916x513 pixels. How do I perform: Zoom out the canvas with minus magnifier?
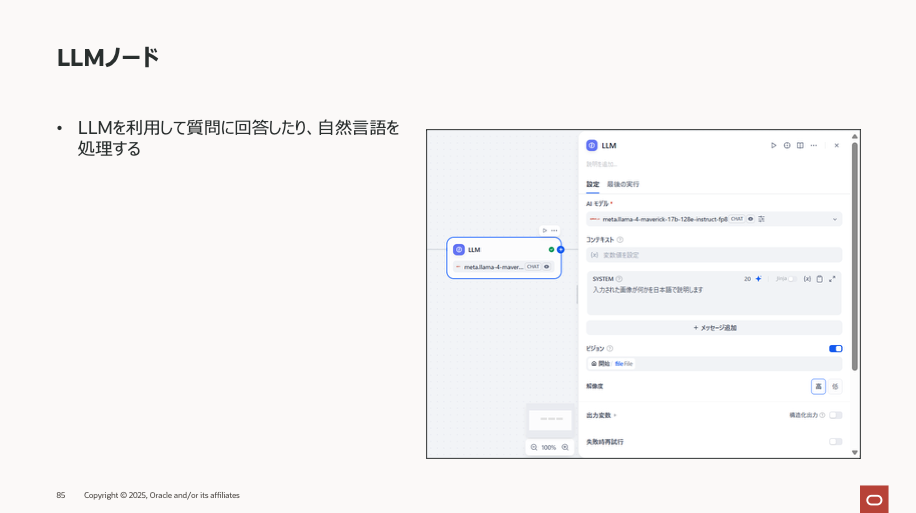point(534,447)
